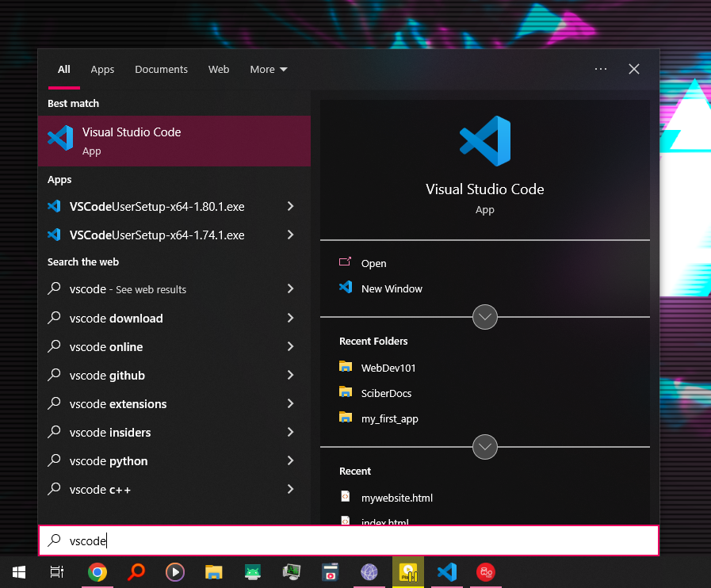Click the large Visual Studio Code logo in preview pane
The width and height of the screenshot is (711, 588).
click(485, 141)
